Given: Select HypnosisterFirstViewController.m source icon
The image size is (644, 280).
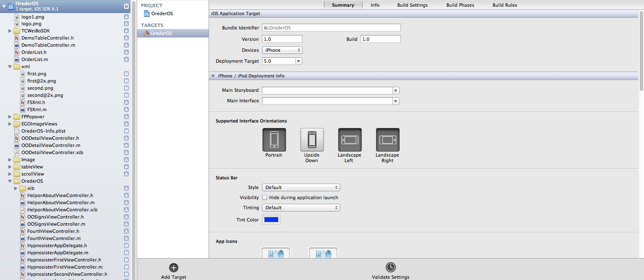Looking at the screenshot, I should (x=23, y=267).
